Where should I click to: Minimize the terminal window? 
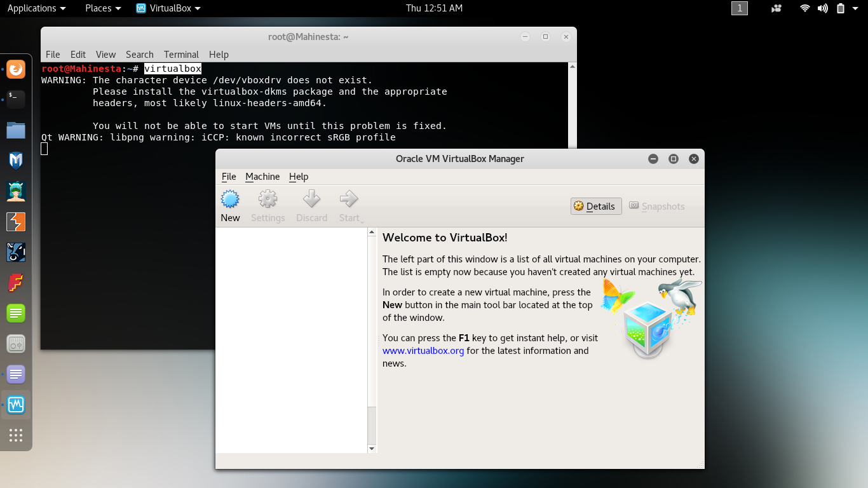[x=525, y=37]
